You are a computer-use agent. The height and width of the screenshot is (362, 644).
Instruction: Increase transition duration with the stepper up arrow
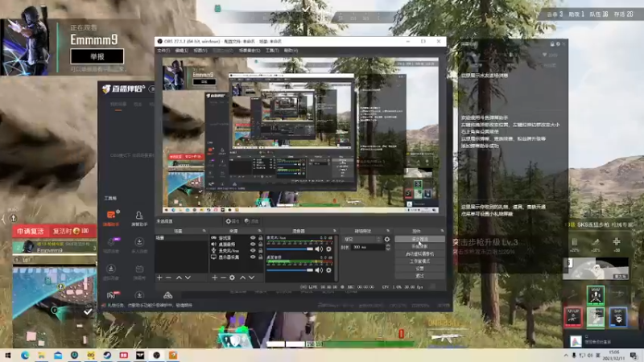coord(388,245)
